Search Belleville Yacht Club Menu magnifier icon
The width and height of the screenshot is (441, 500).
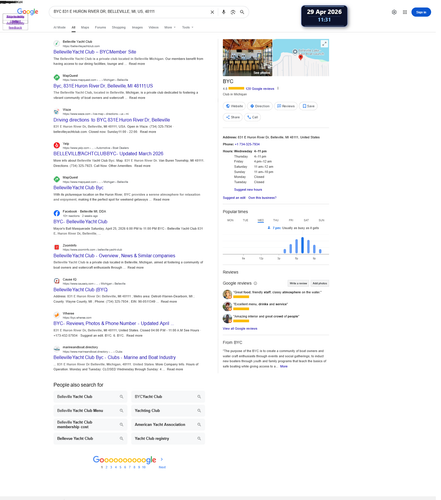(x=121, y=411)
